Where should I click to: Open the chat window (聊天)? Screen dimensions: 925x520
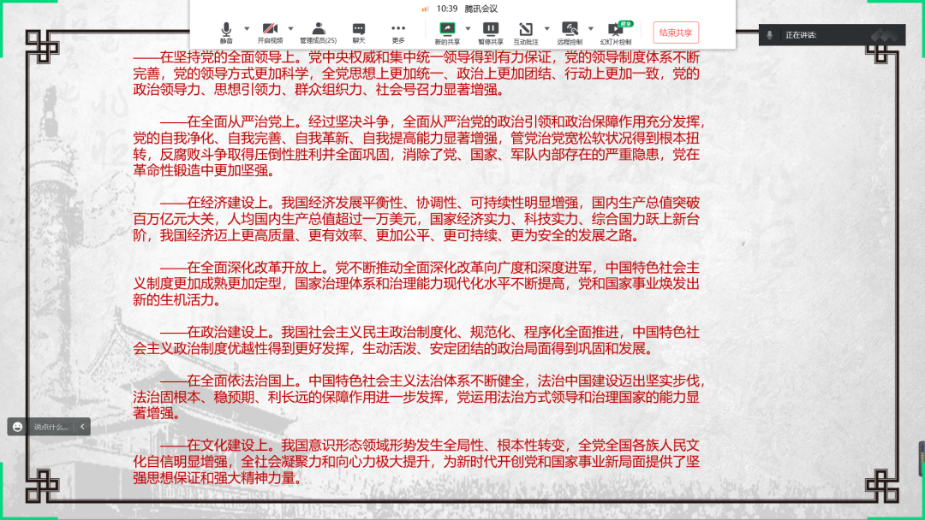pyautogui.click(x=358, y=30)
